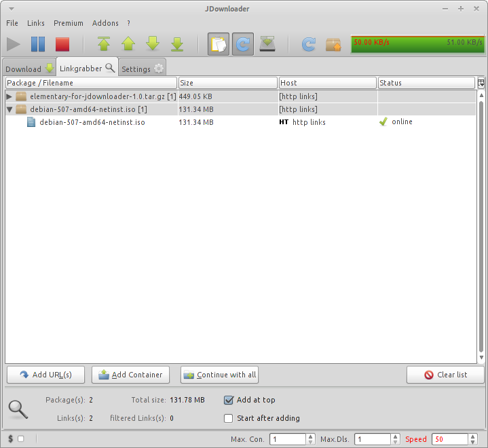This screenshot has width=488, height=448.
Task: Open the ? help menu
Action: tap(128, 23)
